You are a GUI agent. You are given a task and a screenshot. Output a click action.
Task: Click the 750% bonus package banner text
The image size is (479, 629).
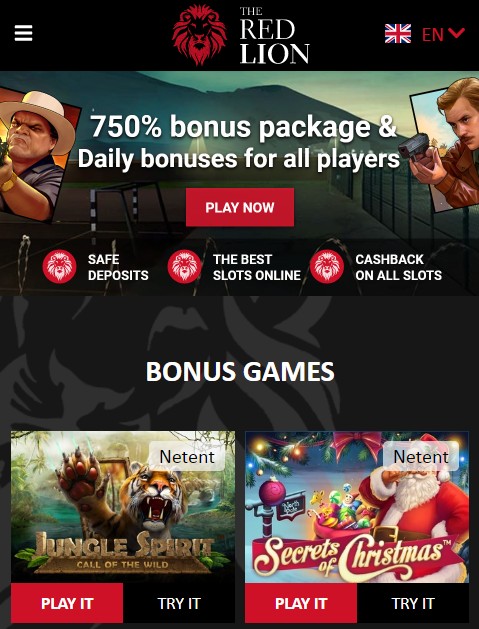240,142
